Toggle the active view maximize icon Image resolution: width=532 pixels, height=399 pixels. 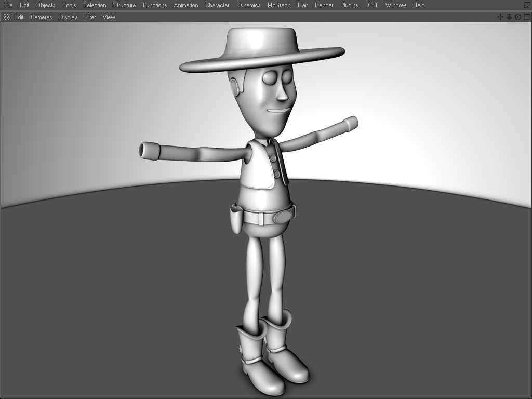[x=527, y=17]
